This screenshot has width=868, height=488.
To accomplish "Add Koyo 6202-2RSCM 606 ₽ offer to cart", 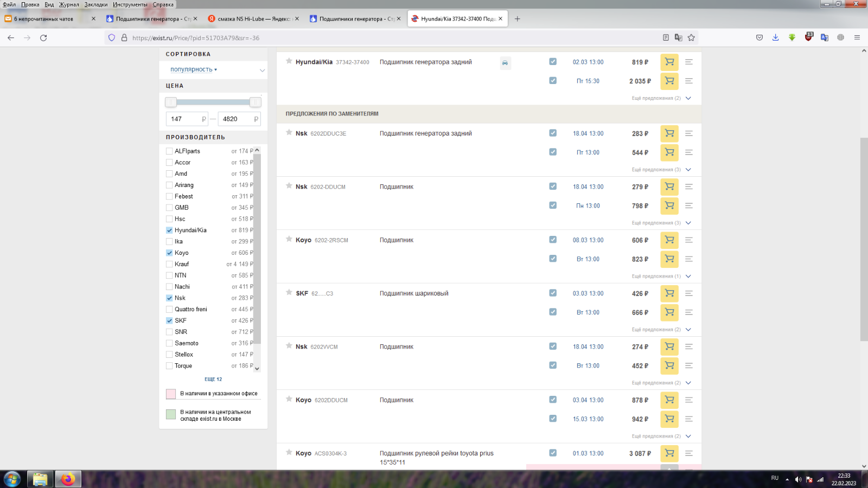I will point(669,240).
